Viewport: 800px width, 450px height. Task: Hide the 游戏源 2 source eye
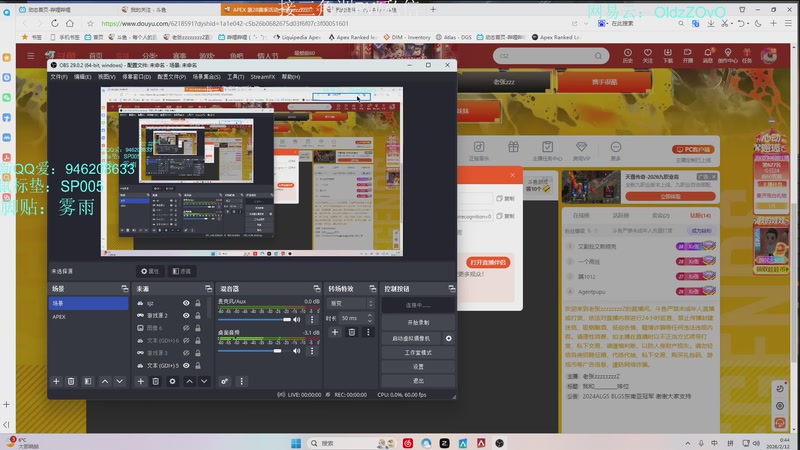pyautogui.click(x=186, y=315)
